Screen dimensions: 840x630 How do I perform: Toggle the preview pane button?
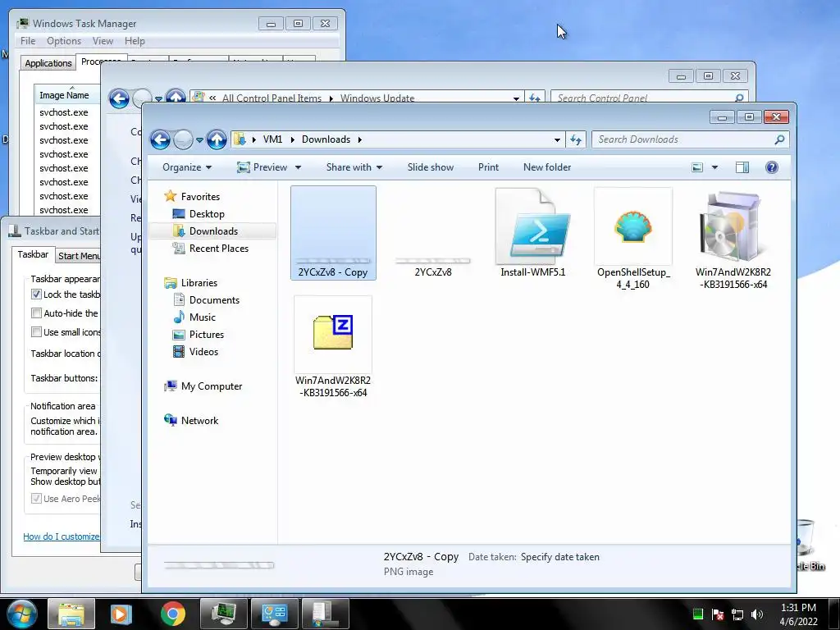click(x=742, y=167)
